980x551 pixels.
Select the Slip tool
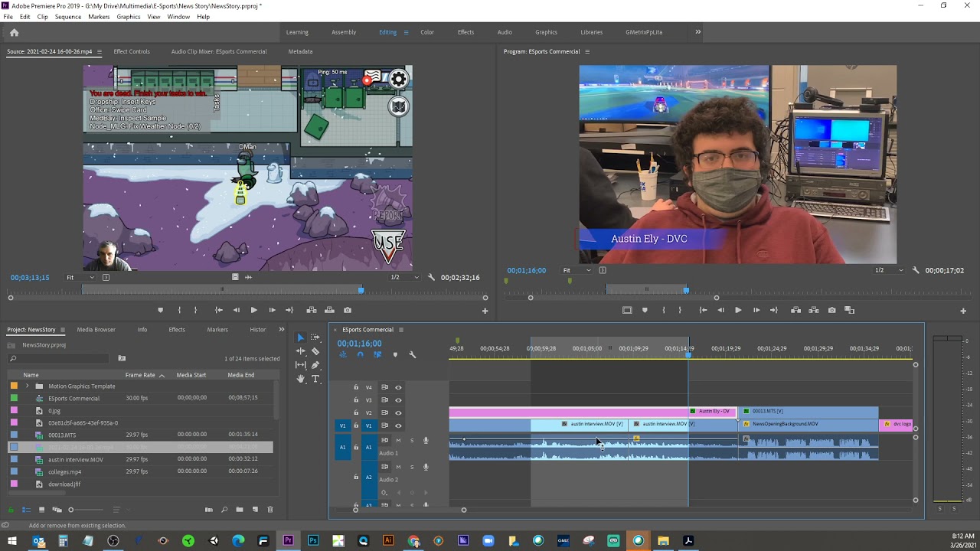(300, 365)
